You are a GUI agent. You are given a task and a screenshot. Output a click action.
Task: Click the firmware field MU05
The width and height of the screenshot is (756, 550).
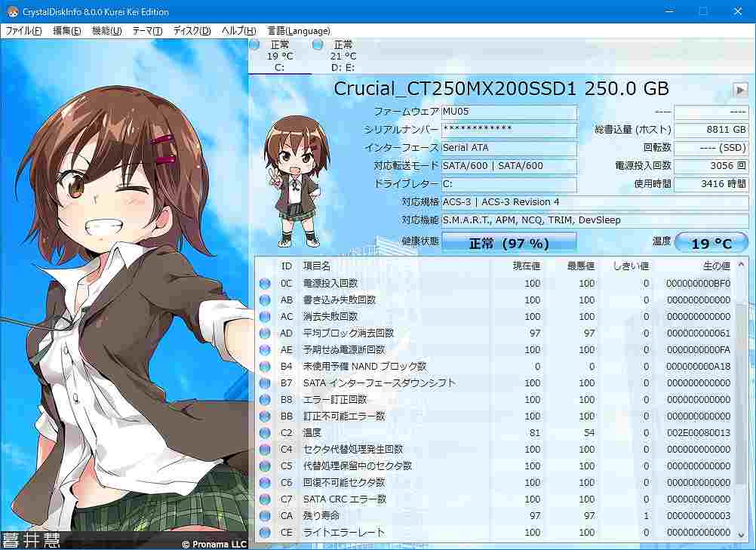click(509, 112)
